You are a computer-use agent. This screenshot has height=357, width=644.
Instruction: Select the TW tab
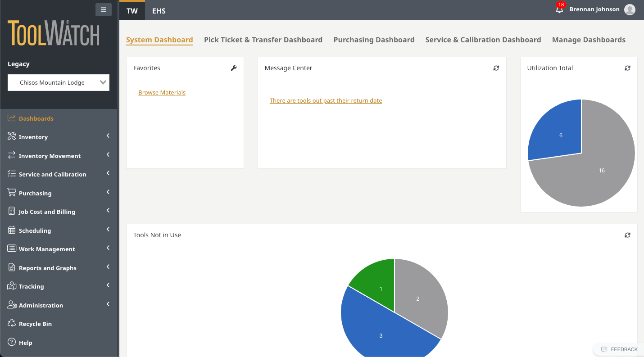132,10
